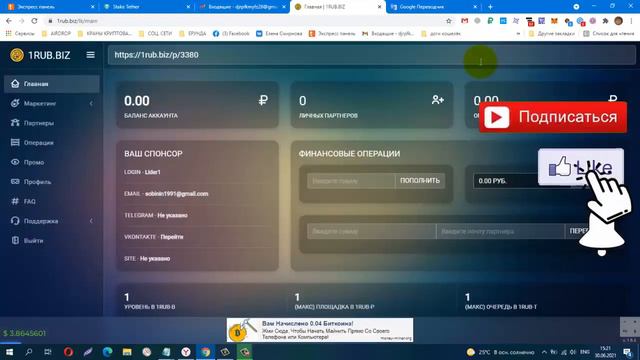Image resolution: width=640 pixels, height=360 pixels.
Task: Open Microsoft Edge from the taskbar
Action: (107, 352)
